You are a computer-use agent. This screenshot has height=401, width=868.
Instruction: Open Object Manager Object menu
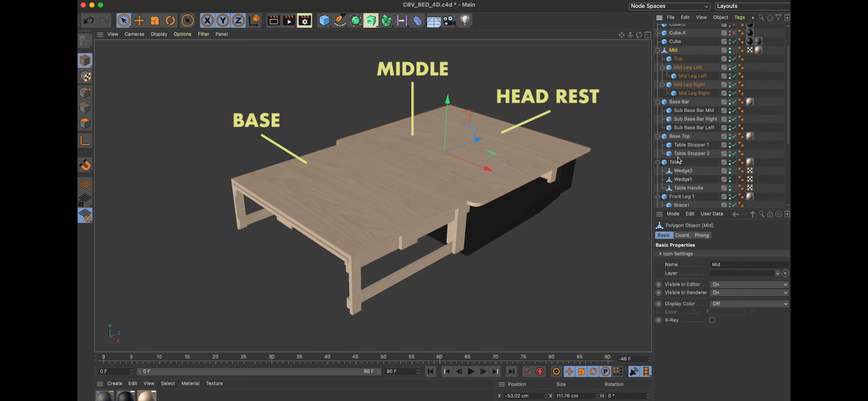pyautogui.click(x=721, y=17)
